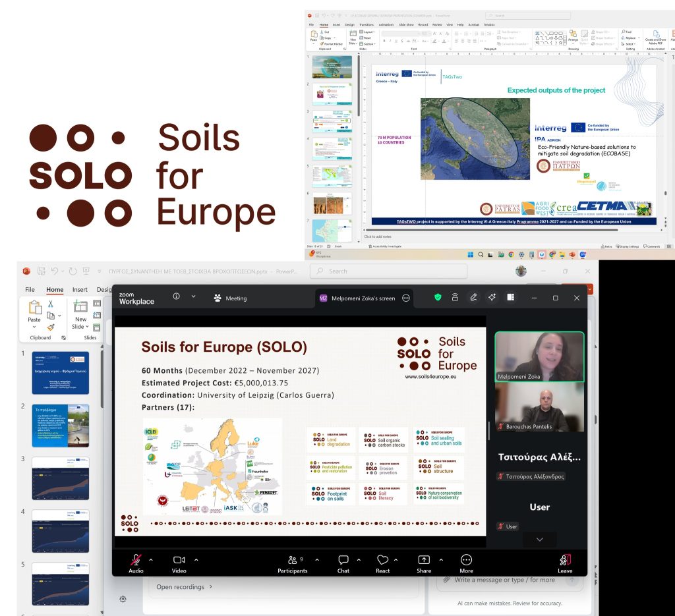This screenshot has width=675, height=616.
Task: Click 'Click to add notes' in the top PowerPoint
Action: tap(378, 237)
